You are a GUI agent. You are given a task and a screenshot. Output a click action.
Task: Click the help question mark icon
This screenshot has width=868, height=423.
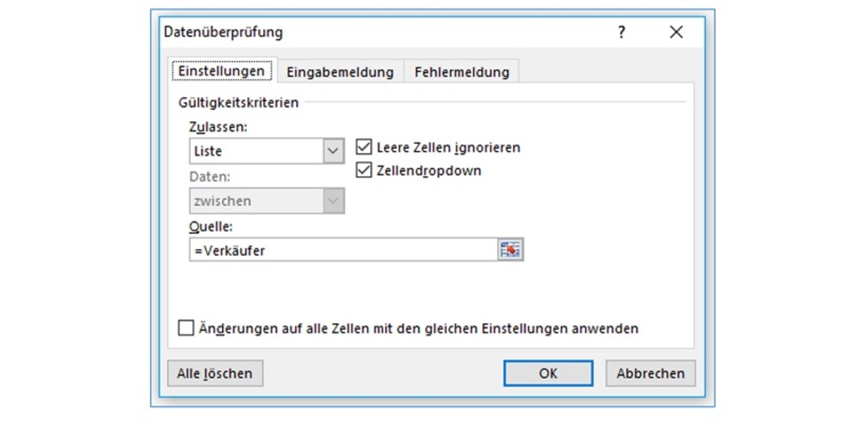621,33
